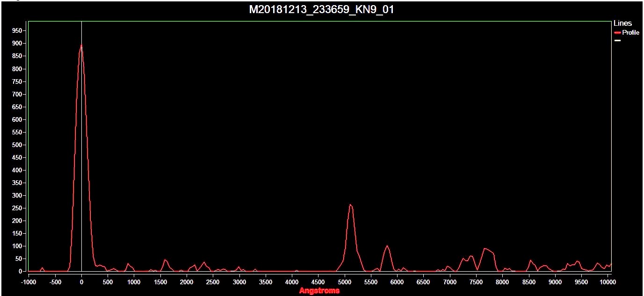Click the -1000 x-axis tick label
Image resolution: width=644 pixels, height=296 pixels.
tap(29, 282)
